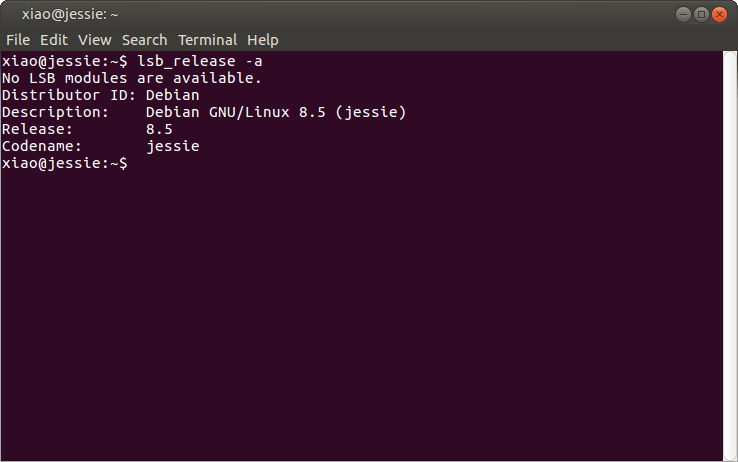The width and height of the screenshot is (738, 462).
Task: Open the File menu
Action: click(18, 40)
